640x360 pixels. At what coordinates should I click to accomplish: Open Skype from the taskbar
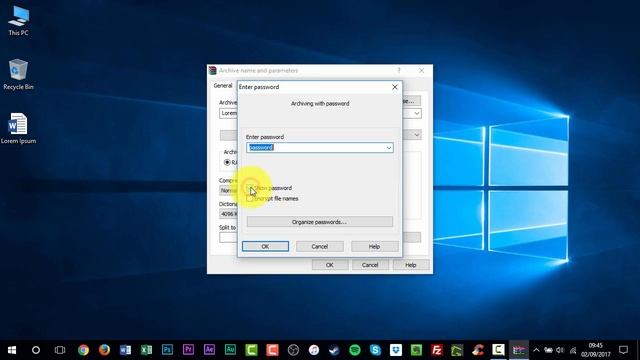coord(375,350)
